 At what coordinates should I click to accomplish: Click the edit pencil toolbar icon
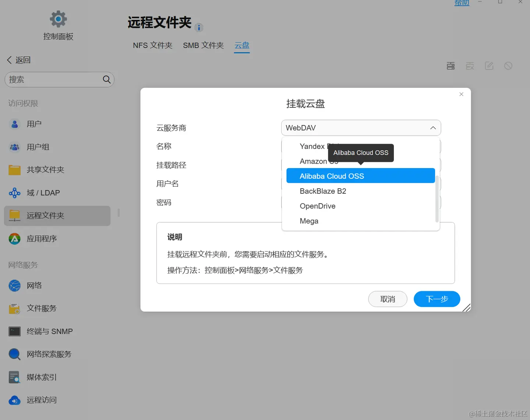489,66
